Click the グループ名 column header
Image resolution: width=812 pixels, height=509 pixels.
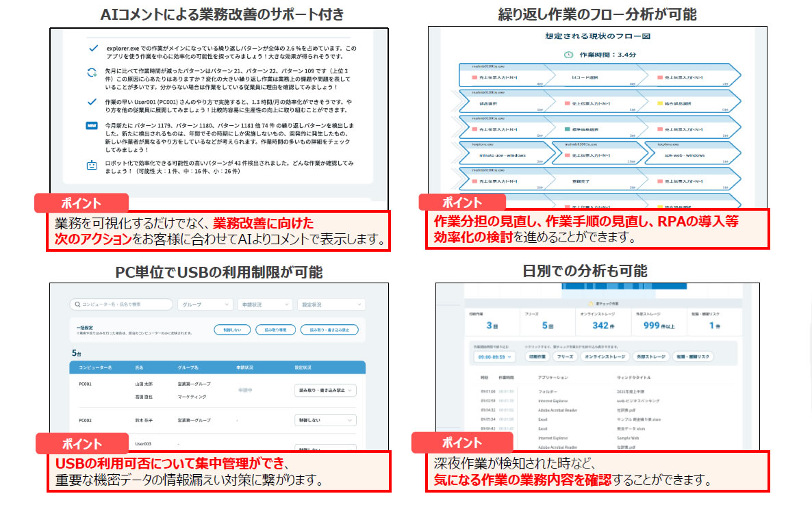[x=188, y=368]
